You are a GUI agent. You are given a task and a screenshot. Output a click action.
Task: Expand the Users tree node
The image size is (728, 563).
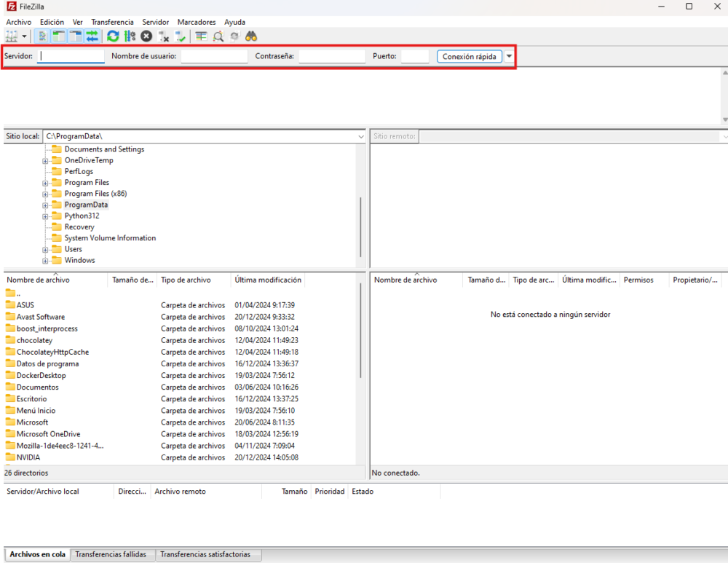point(45,250)
